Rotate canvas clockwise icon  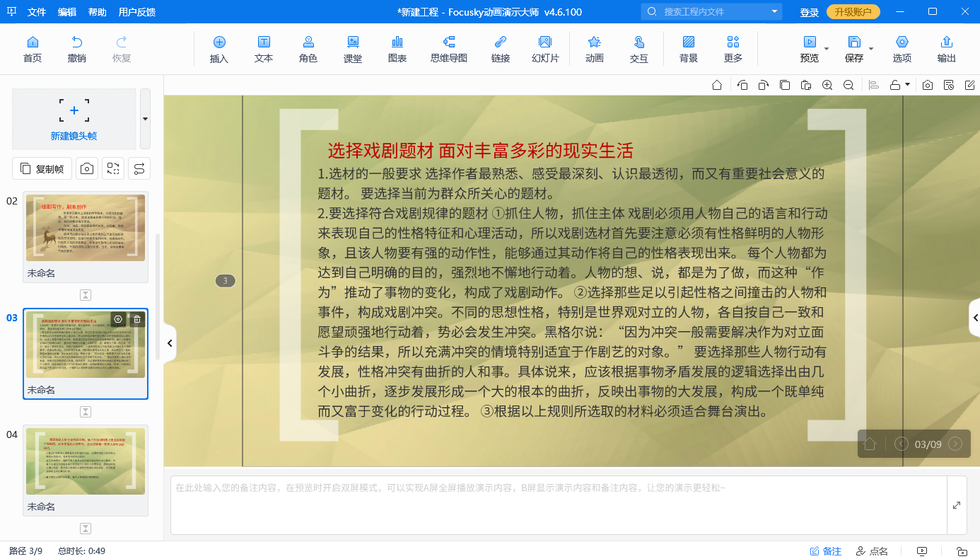tap(764, 85)
